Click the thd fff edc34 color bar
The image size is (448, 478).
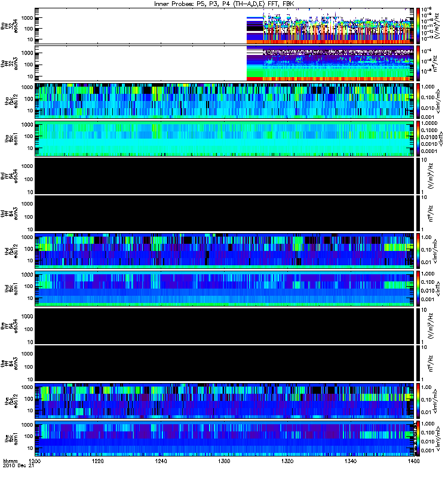[418, 176]
